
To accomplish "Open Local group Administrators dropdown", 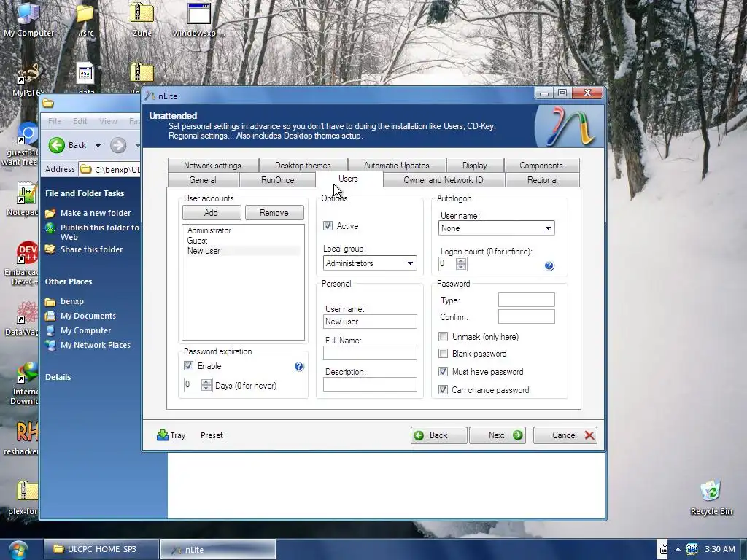I will coord(410,263).
